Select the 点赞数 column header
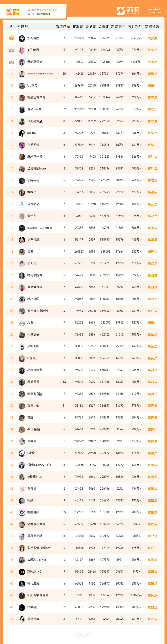Screen dimensions: 167x644 coord(103,26)
